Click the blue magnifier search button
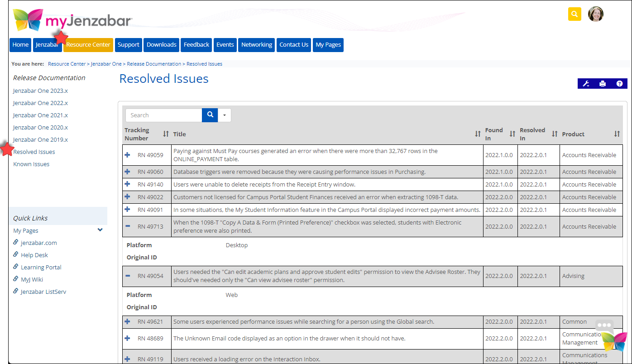This screenshot has height=364, width=632. [x=210, y=115]
